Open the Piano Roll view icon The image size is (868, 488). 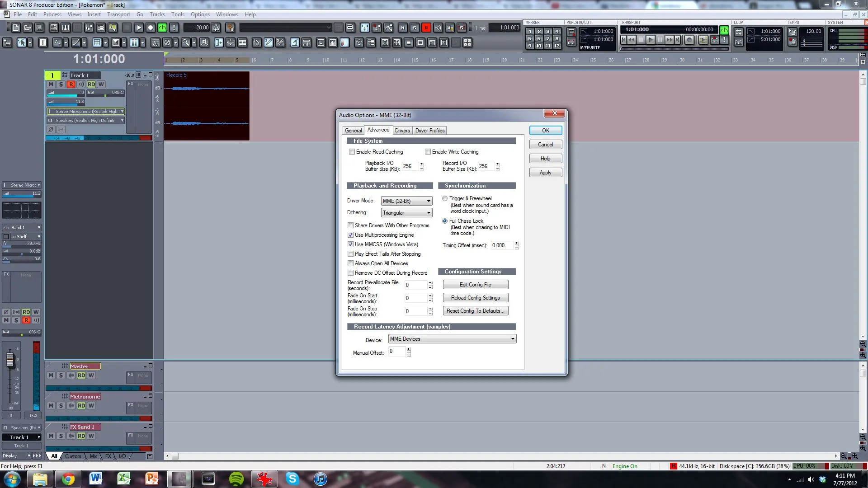[66, 28]
